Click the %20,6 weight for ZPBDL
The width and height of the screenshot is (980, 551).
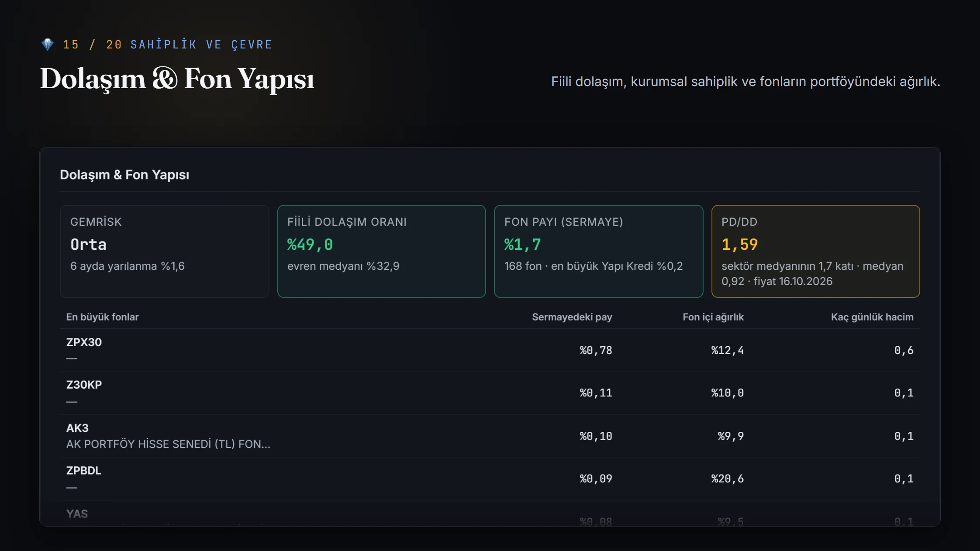[x=727, y=479]
